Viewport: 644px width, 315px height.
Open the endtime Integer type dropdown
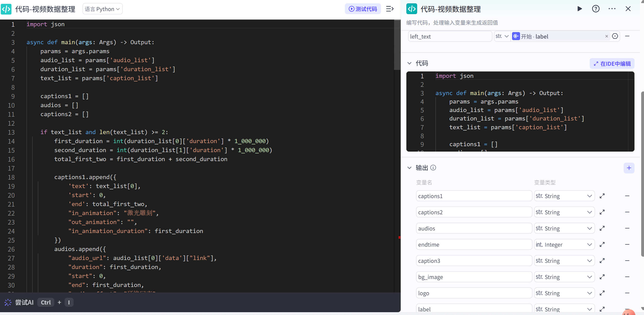click(564, 245)
